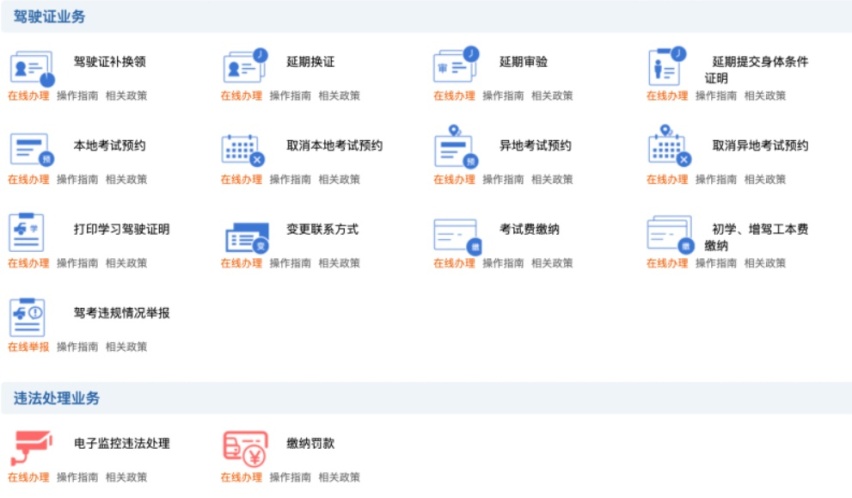
Task: View 操作指南 for 延期换证
Action: 290,96
